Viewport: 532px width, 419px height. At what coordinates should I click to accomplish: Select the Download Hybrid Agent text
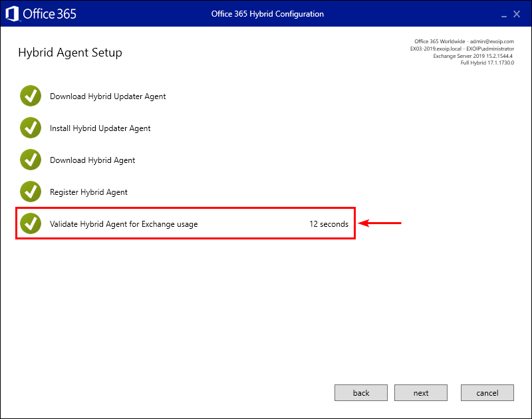[x=92, y=160]
